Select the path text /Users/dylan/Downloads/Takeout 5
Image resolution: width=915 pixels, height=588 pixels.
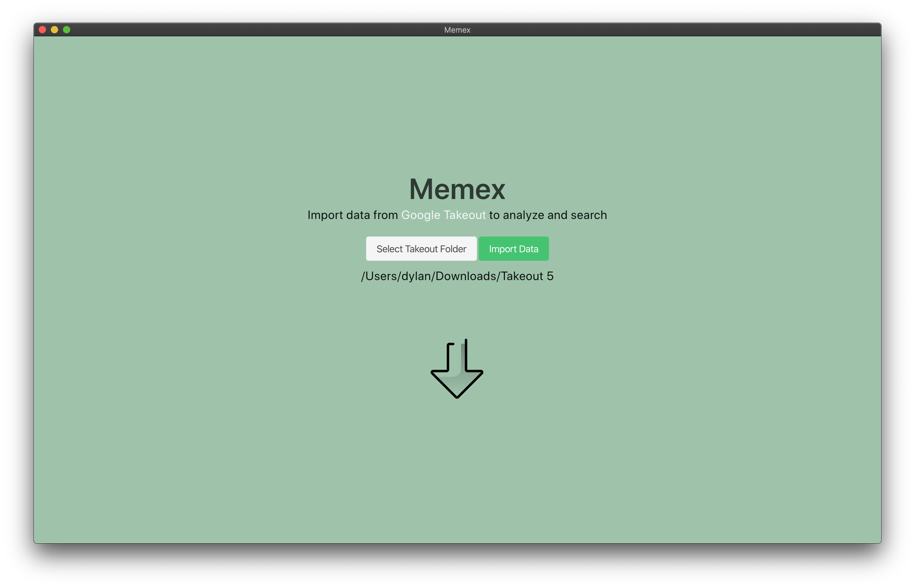457,276
